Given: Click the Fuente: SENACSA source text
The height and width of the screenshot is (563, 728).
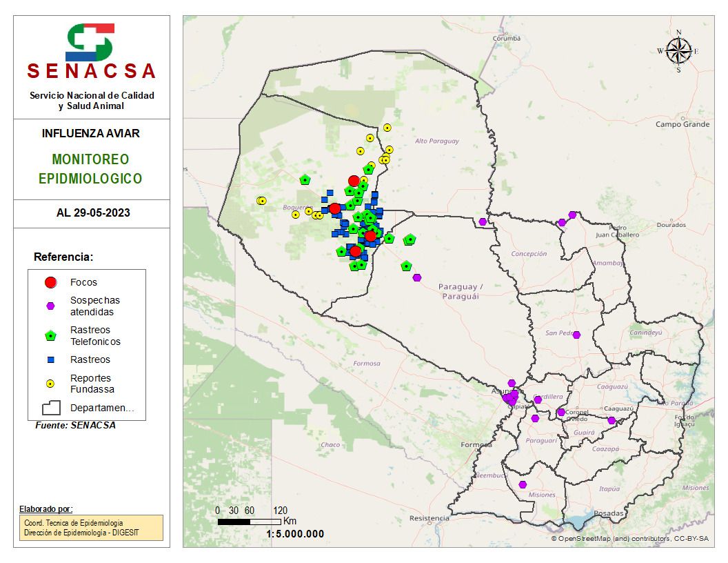Looking at the screenshot, I should click(76, 426).
